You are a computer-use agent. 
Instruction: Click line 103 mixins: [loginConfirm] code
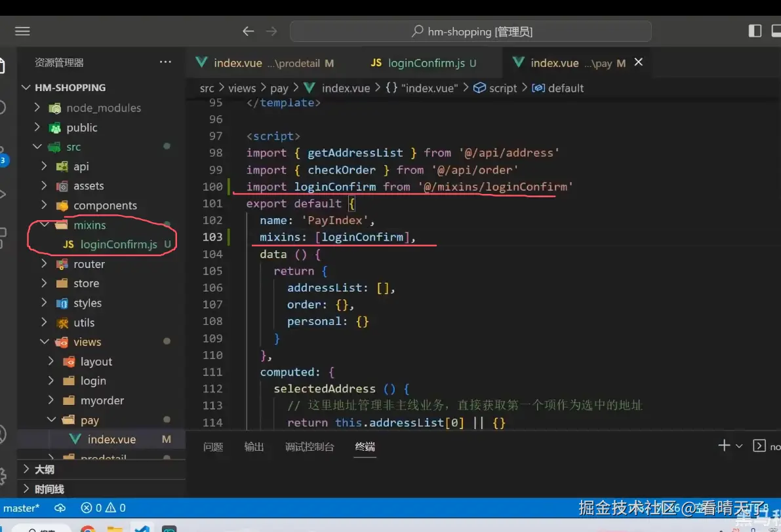[337, 237]
